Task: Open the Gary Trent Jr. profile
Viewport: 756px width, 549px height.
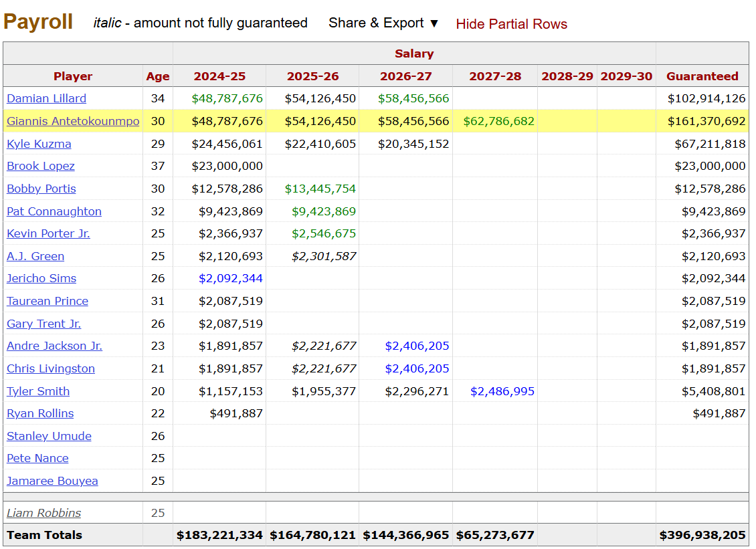Action: point(43,324)
